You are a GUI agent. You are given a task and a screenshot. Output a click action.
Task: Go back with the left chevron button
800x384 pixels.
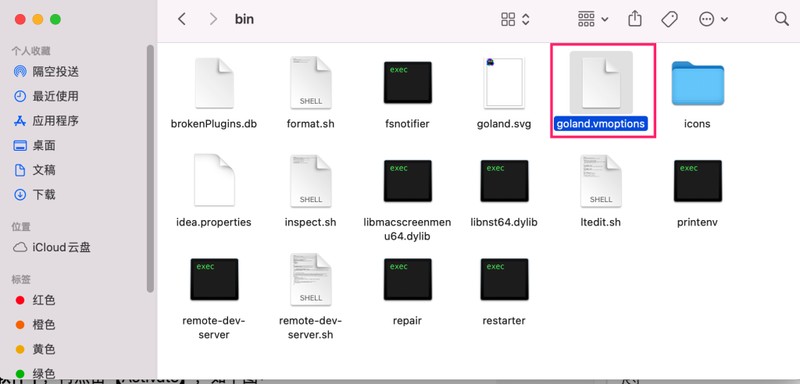tap(182, 19)
